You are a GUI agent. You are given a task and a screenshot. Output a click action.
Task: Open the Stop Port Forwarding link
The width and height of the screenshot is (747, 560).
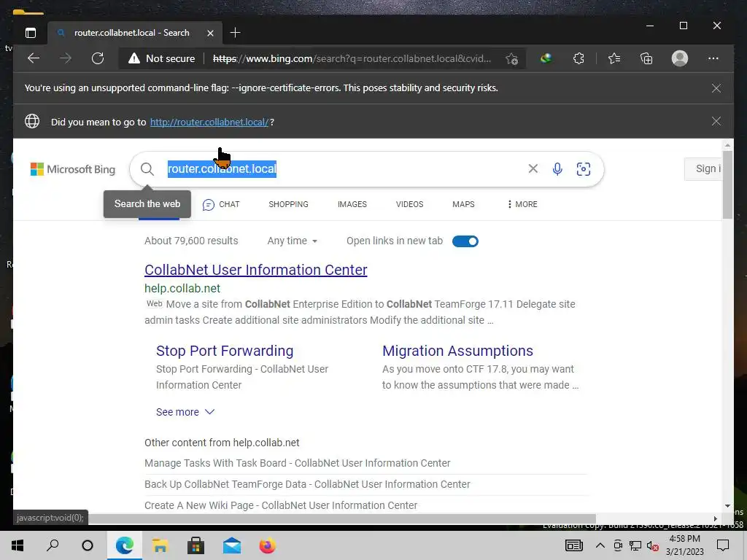[x=225, y=351]
